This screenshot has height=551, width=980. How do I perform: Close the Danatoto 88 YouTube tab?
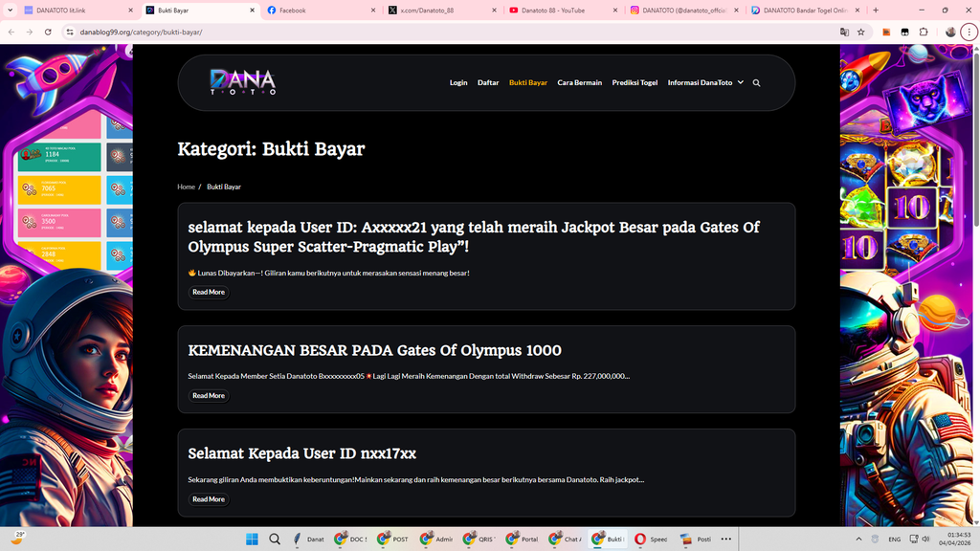(615, 10)
